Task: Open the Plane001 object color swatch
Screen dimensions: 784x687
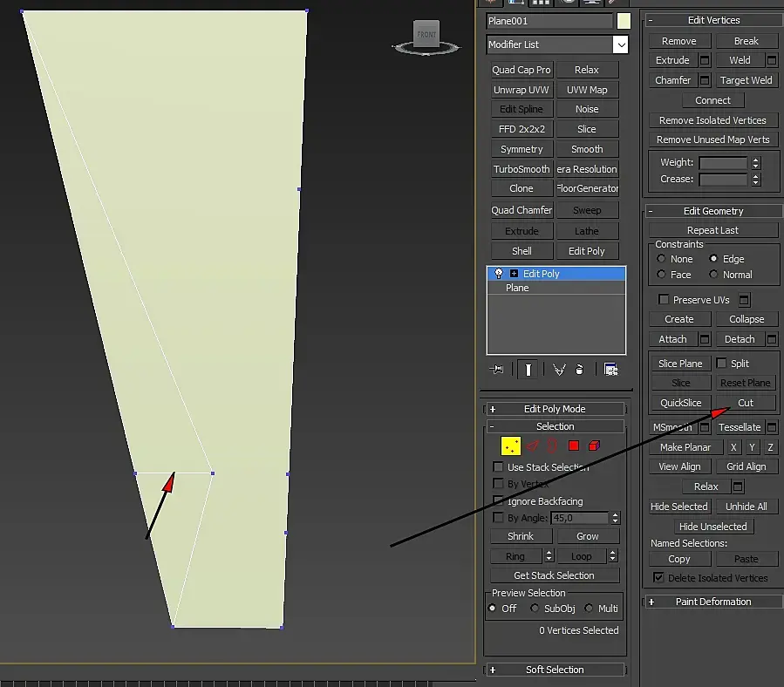Action: point(623,21)
